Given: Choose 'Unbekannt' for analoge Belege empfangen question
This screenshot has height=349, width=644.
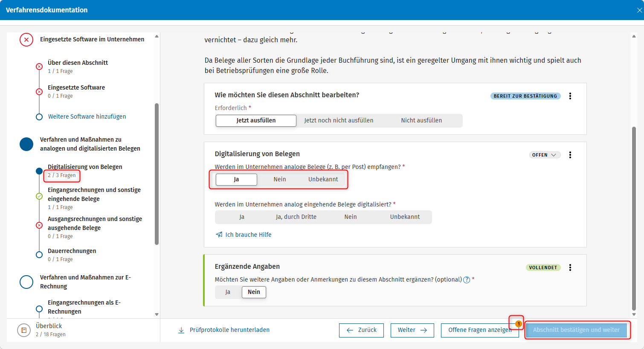Looking at the screenshot, I should pos(323,180).
